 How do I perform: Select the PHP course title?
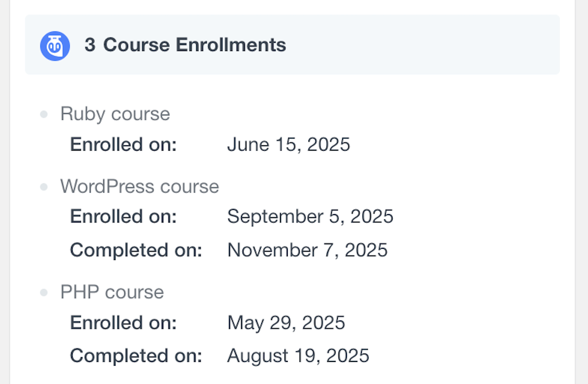pyautogui.click(x=112, y=292)
